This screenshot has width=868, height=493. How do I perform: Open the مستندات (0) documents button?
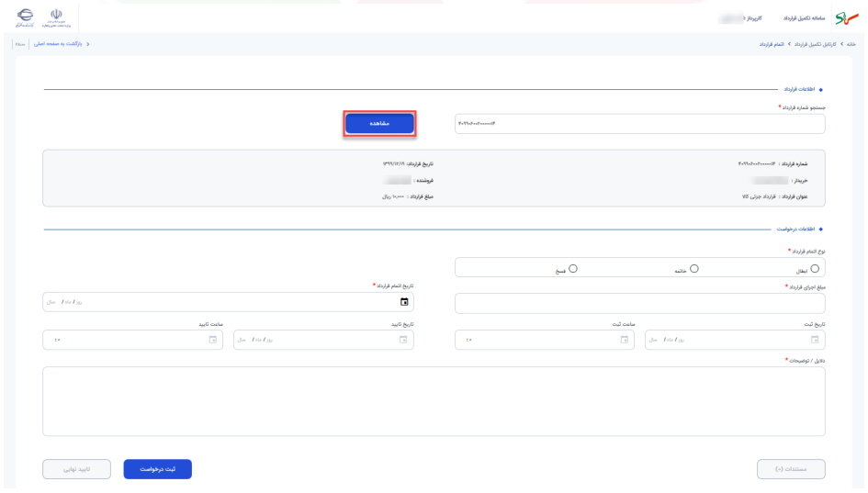[x=791, y=469]
